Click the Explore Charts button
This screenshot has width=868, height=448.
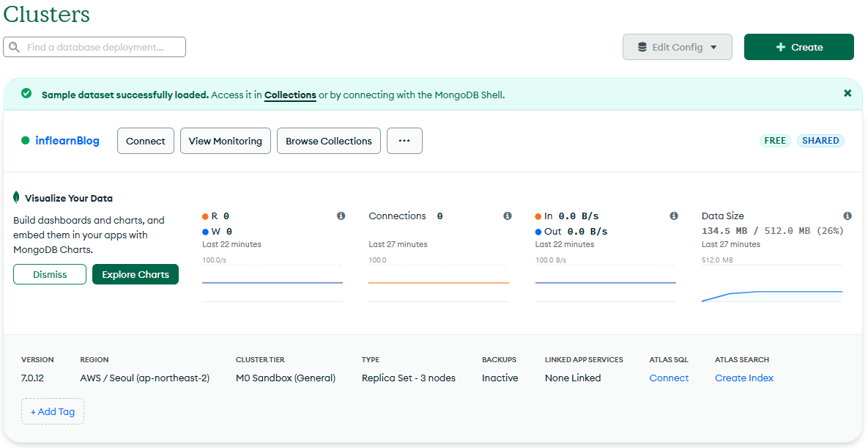tap(136, 274)
